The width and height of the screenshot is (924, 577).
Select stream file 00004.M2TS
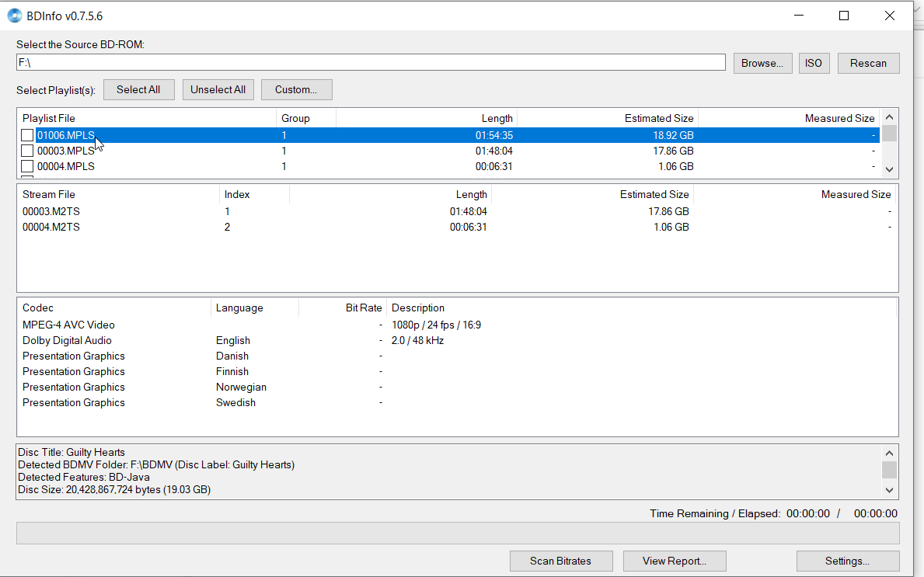tap(457, 227)
